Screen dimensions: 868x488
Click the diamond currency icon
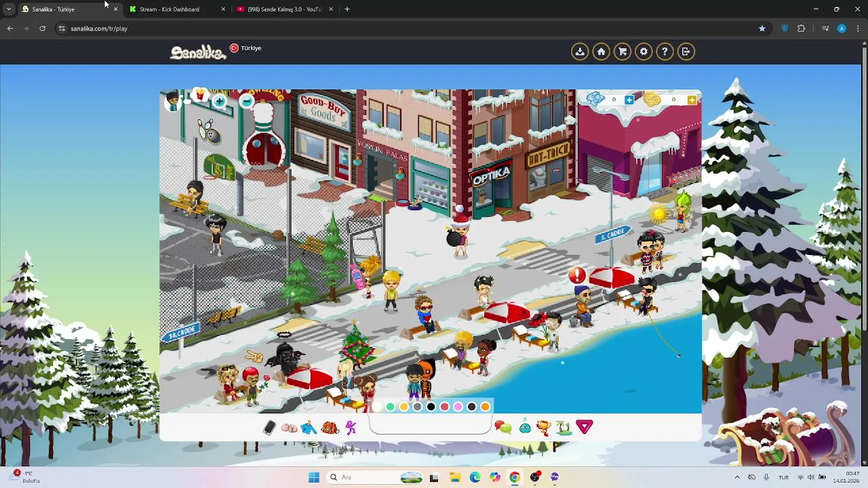[595, 100]
